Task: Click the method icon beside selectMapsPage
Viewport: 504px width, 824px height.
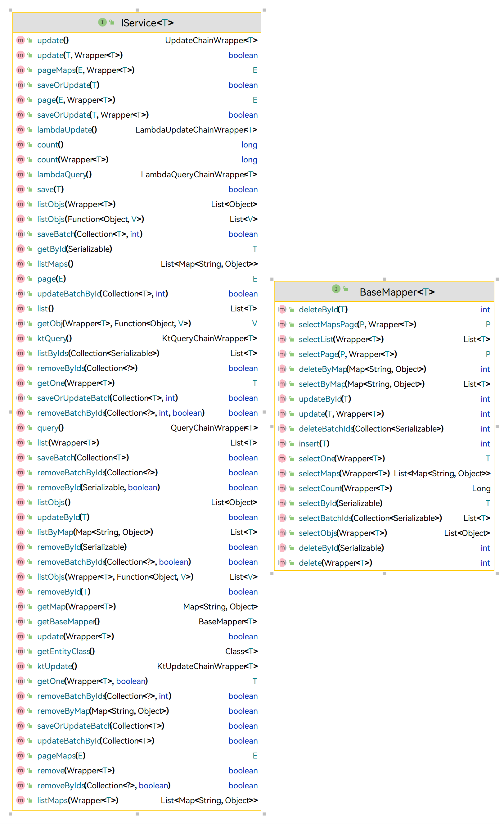Action: point(282,324)
